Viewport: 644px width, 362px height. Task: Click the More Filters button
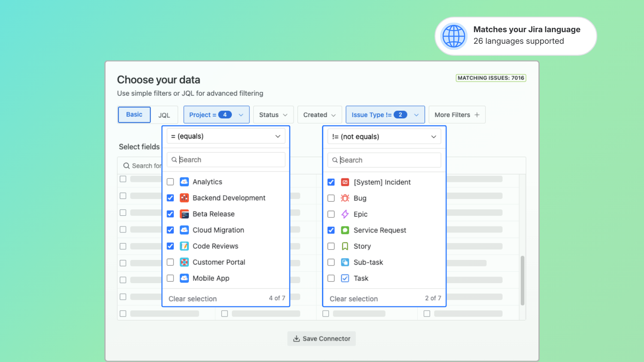(457, 115)
